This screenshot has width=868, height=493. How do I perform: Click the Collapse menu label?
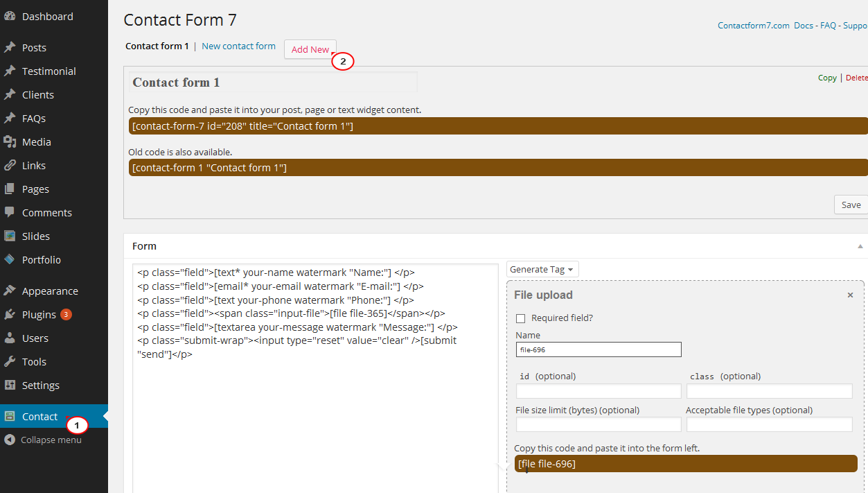51,440
